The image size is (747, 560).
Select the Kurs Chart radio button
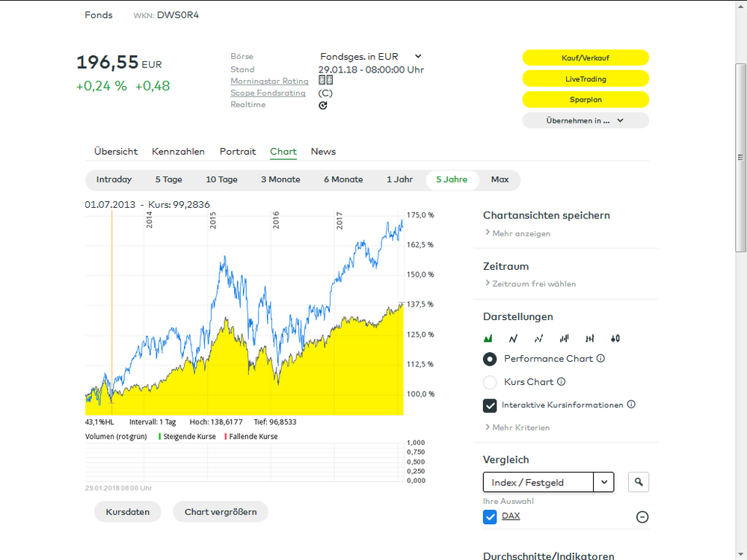[x=490, y=382]
